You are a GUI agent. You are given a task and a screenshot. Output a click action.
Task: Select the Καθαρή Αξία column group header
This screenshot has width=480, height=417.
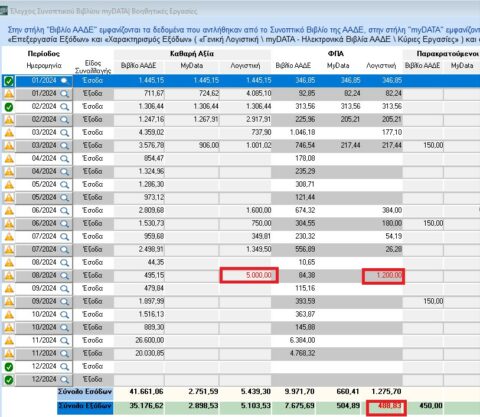(192, 54)
